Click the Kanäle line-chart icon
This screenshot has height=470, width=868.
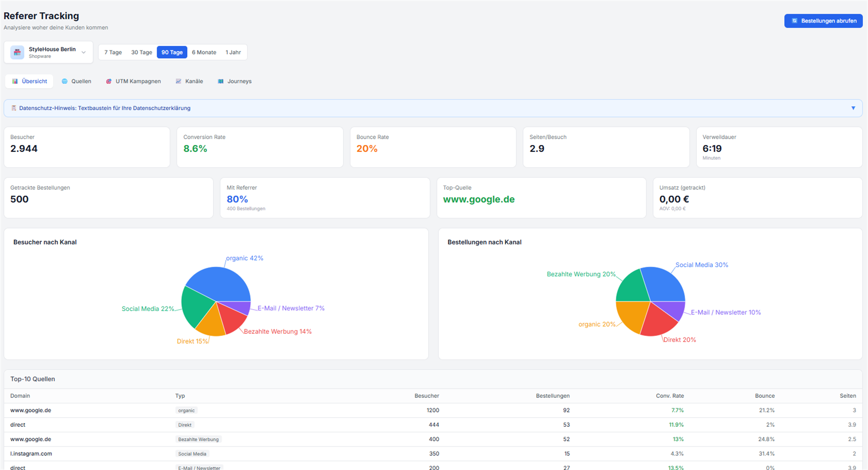[x=178, y=81]
